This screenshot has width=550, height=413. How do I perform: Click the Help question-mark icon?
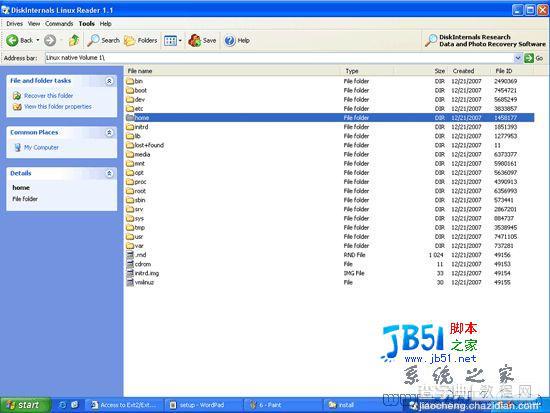click(x=230, y=40)
